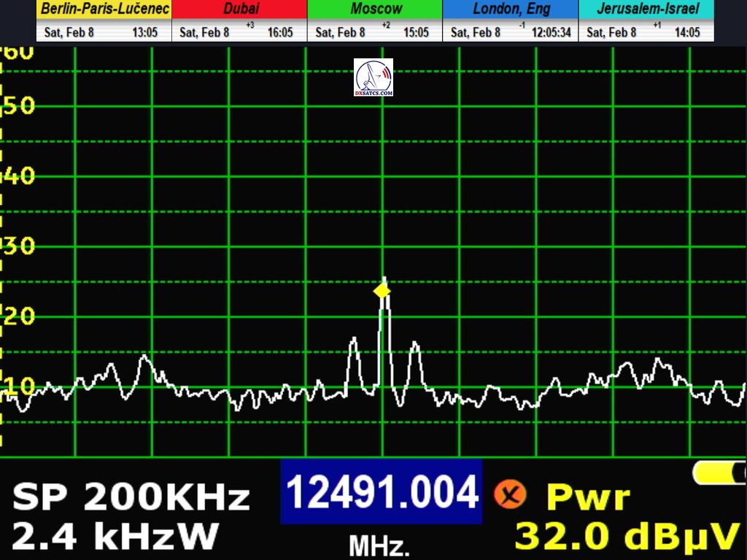Open the green Moscow clock header

click(375, 9)
